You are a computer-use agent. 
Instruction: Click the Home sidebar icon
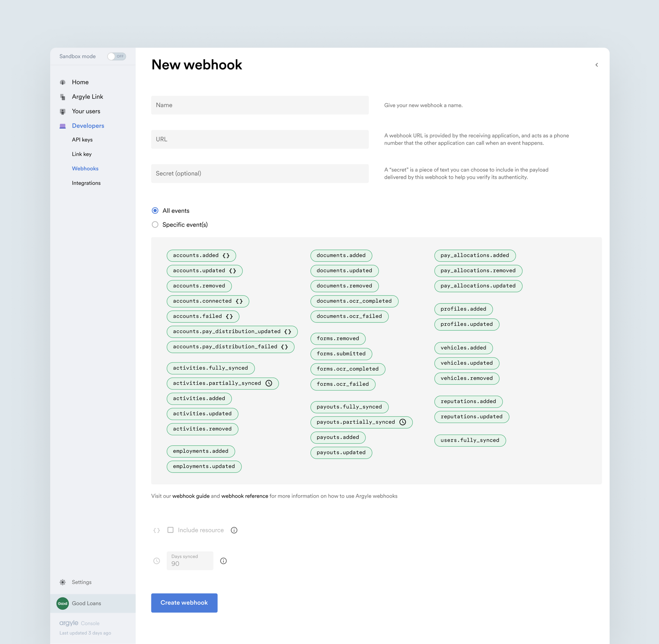pyautogui.click(x=63, y=82)
